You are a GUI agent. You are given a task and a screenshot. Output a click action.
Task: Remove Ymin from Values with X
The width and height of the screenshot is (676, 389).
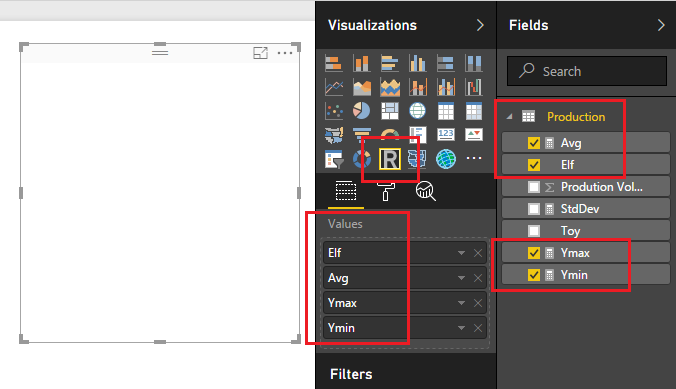pos(478,328)
